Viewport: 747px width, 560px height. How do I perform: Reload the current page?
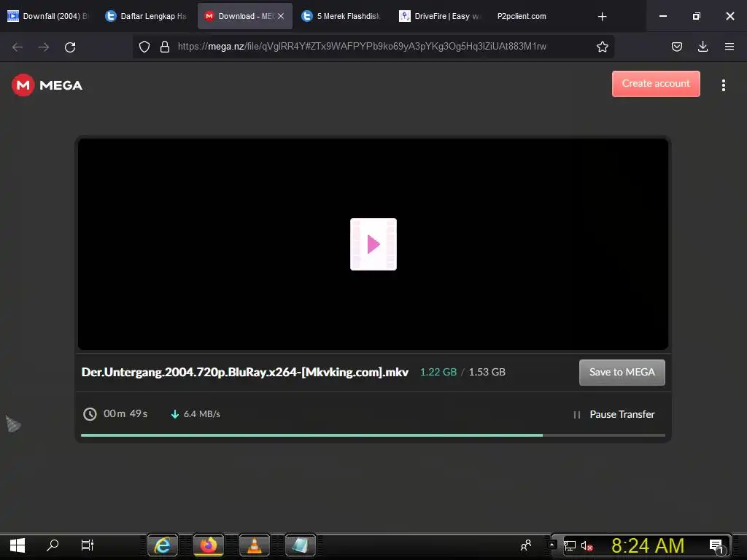pos(70,47)
